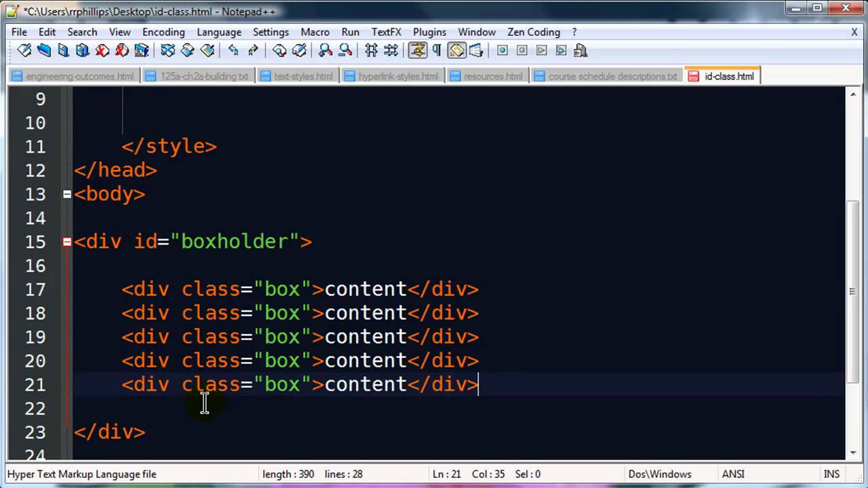Screen dimensions: 868x488
Task: Click the New file toolbar icon
Action: 24,50
